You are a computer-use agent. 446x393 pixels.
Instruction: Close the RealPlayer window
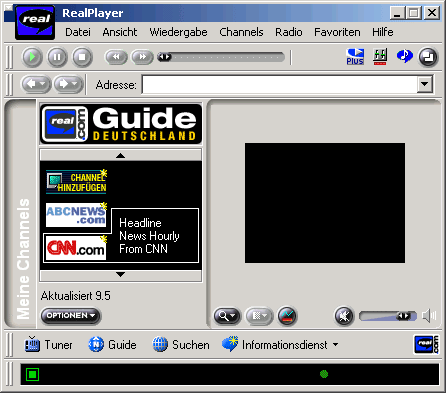pos(432,13)
